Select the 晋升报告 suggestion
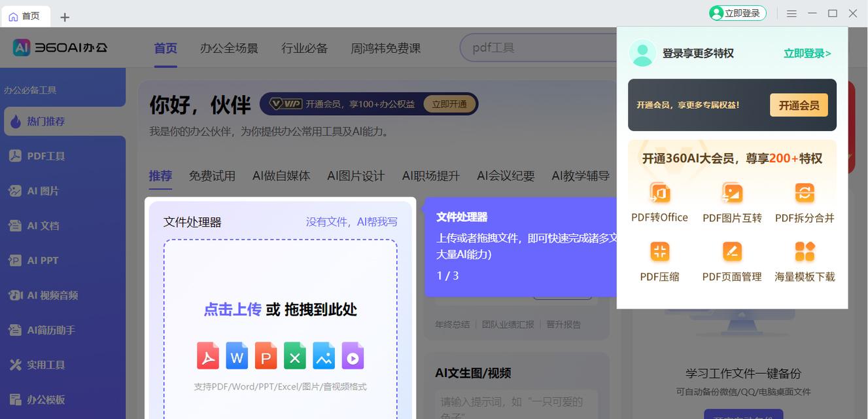The image size is (868, 419). (564, 324)
